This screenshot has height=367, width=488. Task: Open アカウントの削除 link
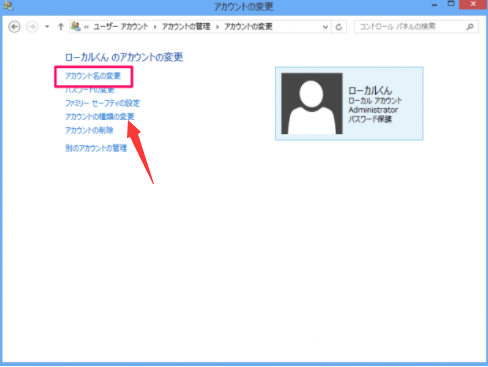[x=89, y=130]
